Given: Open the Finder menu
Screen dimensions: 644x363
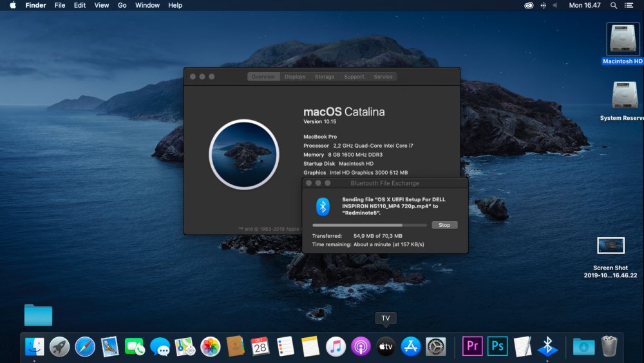Looking at the screenshot, I should 35,5.
